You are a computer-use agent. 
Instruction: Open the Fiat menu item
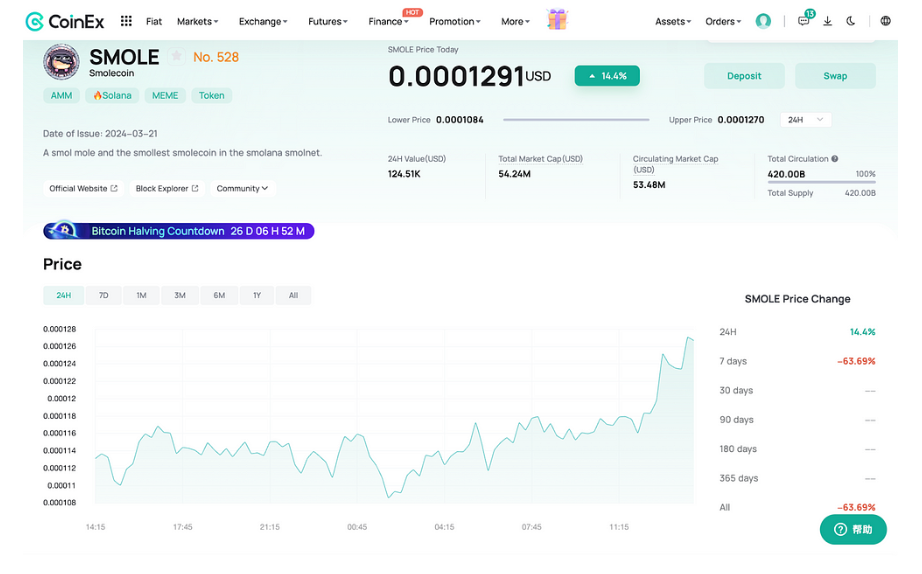click(154, 22)
